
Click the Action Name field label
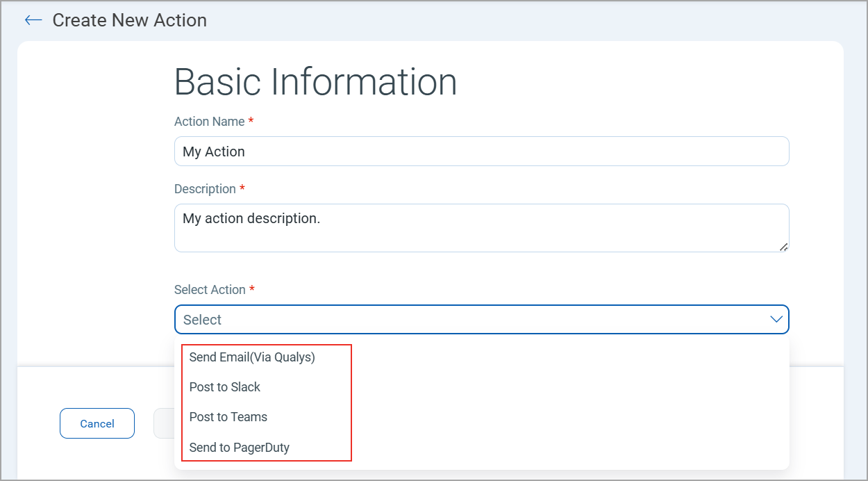tap(209, 122)
